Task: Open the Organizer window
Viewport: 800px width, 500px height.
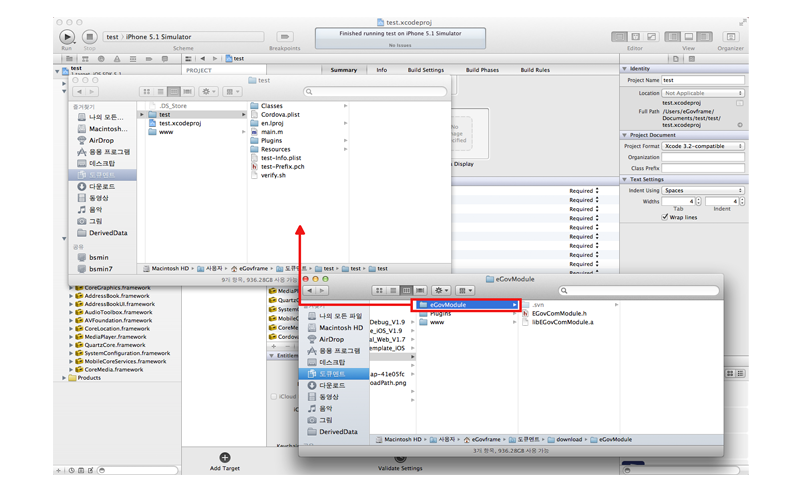Action: 730,37
